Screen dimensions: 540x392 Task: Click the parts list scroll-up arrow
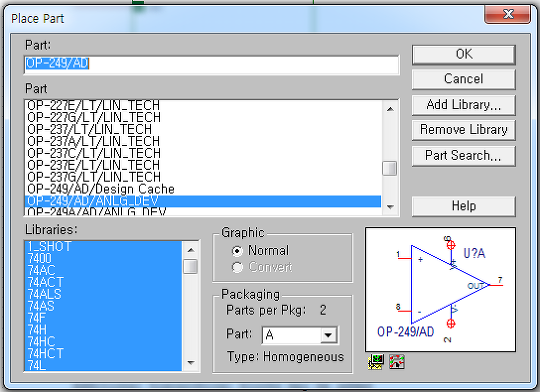pos(390,109)
